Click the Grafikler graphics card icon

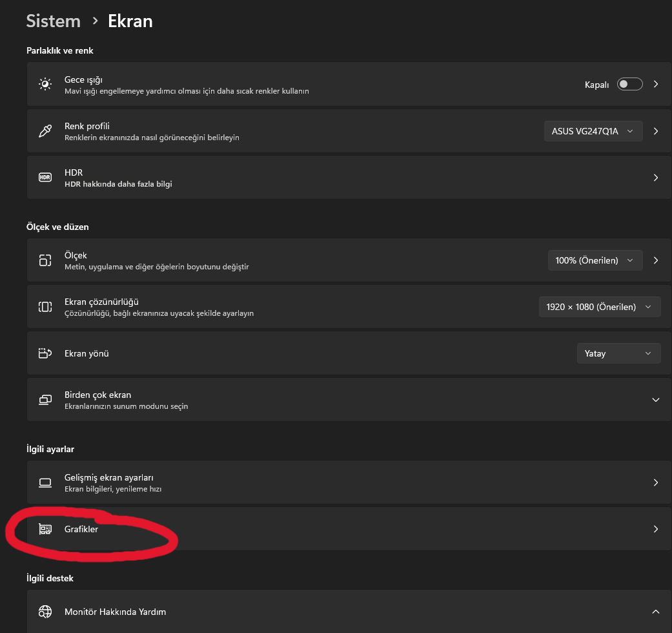pyautogui.click(x=45, y=529)
